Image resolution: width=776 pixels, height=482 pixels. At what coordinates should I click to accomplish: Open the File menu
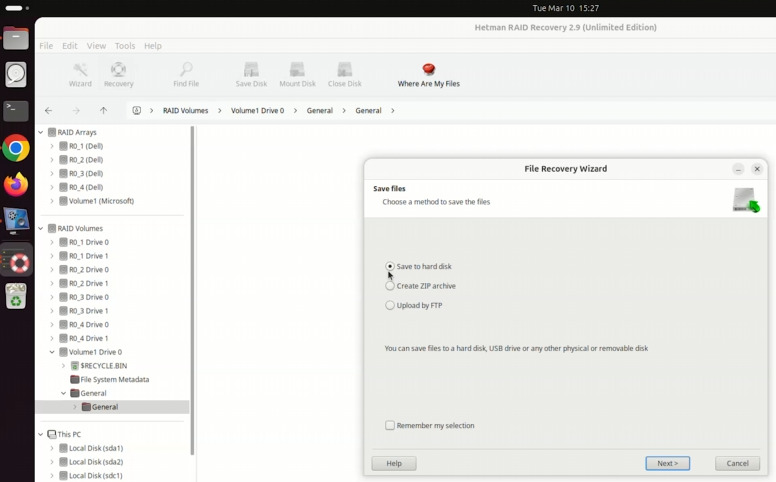point(46,46)
